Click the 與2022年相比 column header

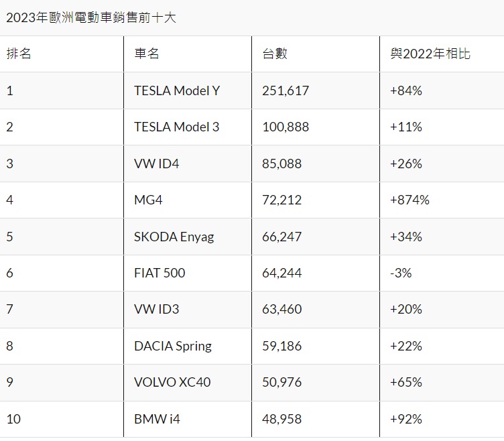pos(430,54)
